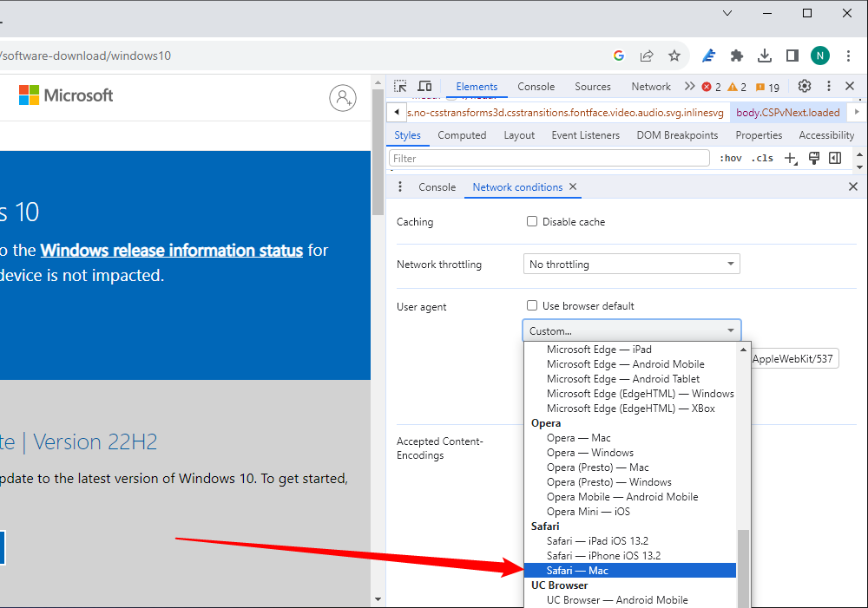Open Windows release information status link
Screen dimensions: 868x608
(x=171, y=251)
